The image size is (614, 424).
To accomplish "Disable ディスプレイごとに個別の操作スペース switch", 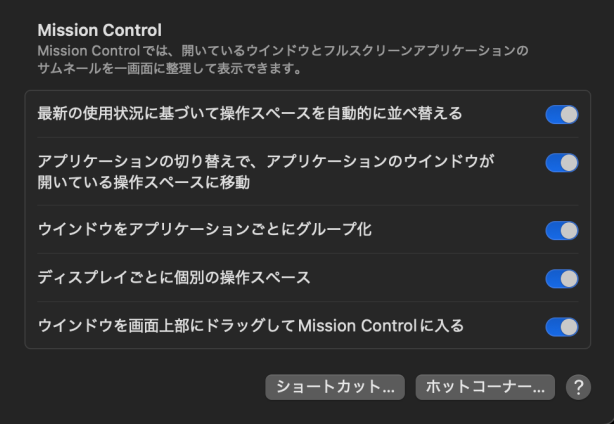I will pyautogui.click(x=562, y=279).
